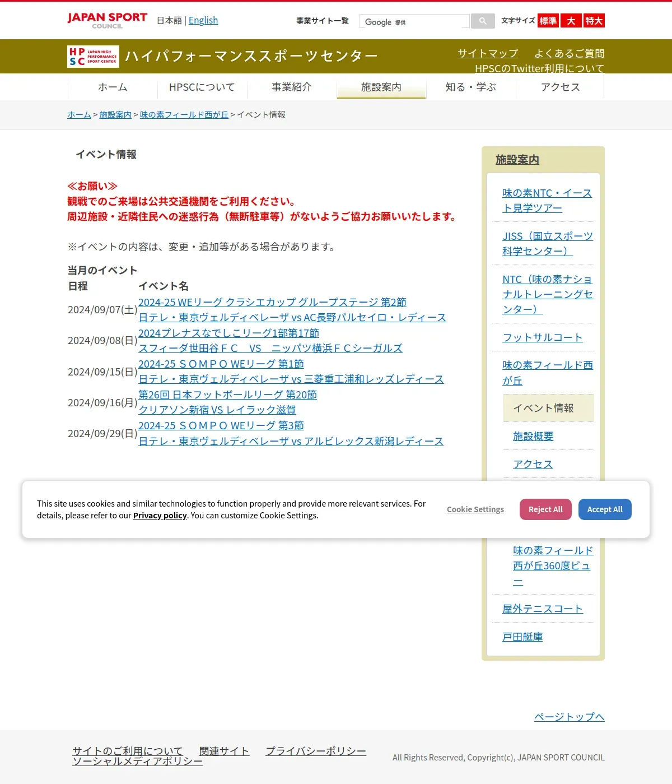
Task: Click the HPSC center logo
Action: [93, 57]
